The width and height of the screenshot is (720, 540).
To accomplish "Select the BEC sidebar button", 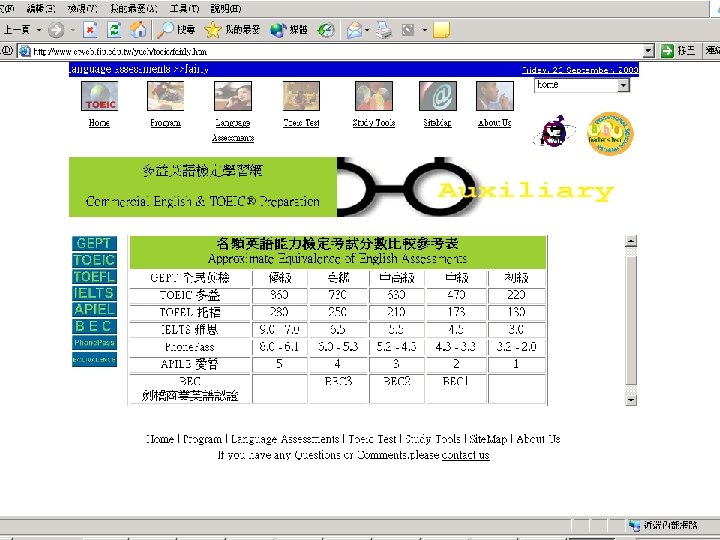I will click(x=94, y=326).
